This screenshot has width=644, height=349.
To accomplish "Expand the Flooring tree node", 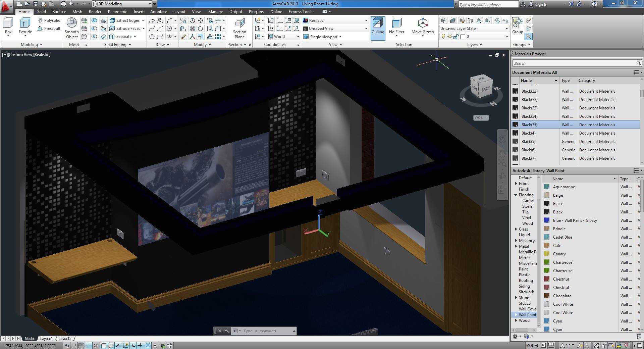I will [x=516, y=195].
